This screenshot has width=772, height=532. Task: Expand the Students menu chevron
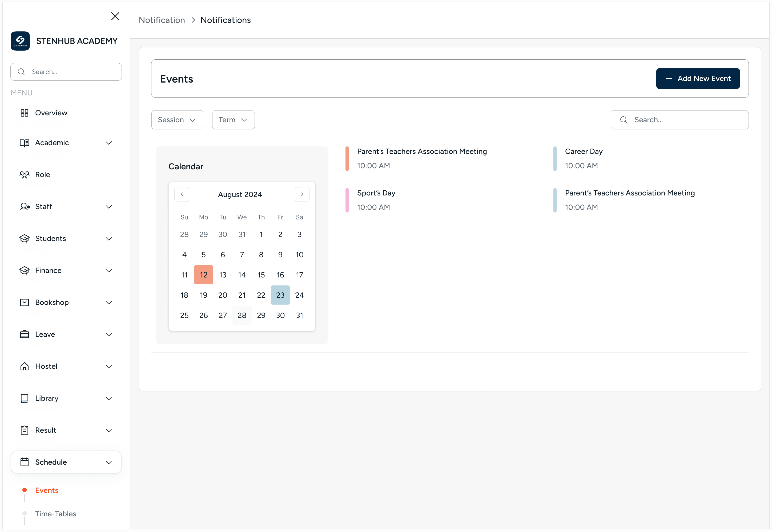point(109,239)
